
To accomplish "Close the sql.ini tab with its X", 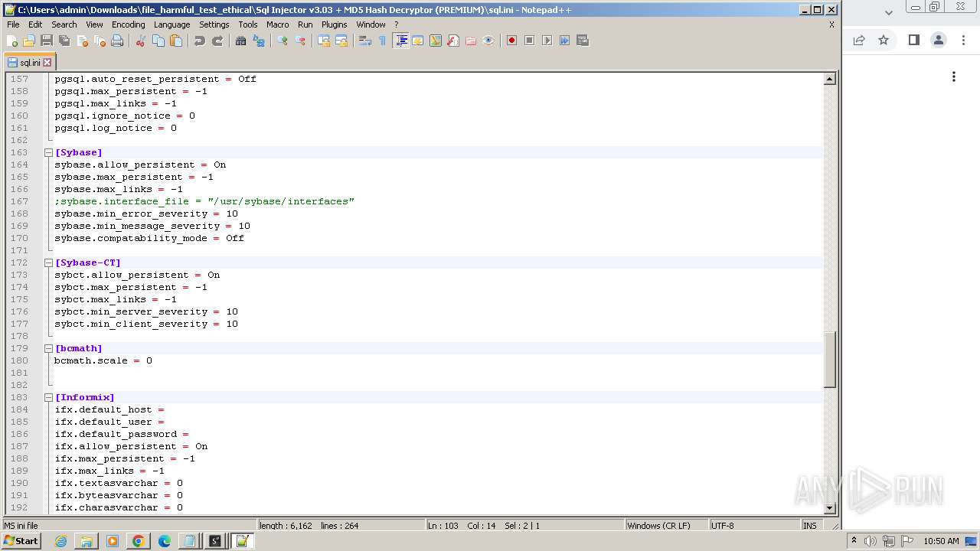I will point(47,63).
